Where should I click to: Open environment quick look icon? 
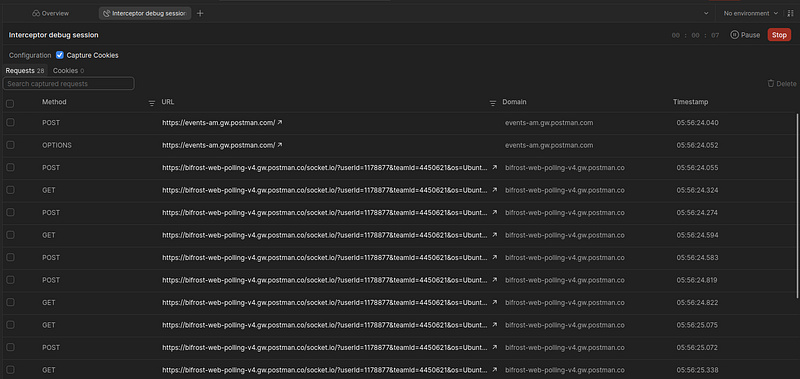point(790,13)
